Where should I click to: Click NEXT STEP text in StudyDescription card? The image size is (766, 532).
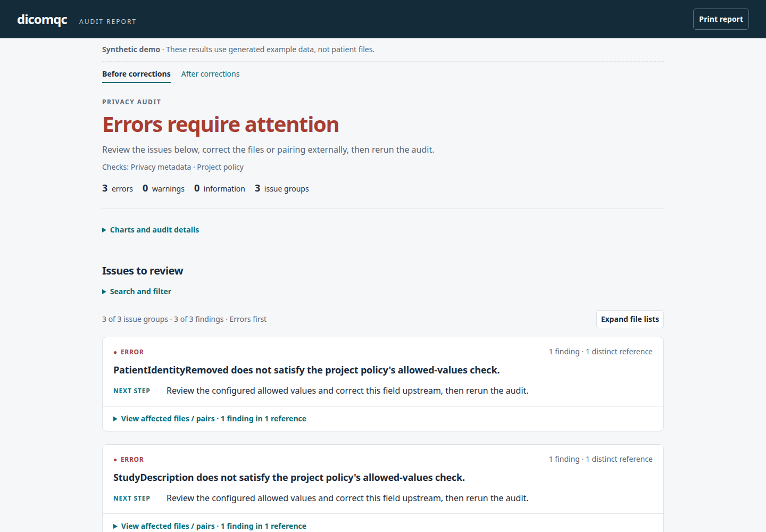[132, 498]
